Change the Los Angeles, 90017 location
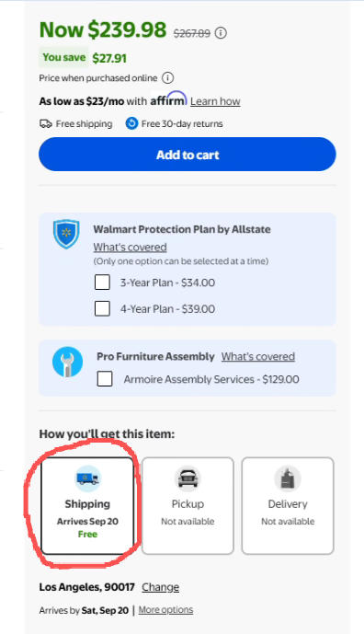The height and width of the screenshot is (634, 364). point(160,587)
